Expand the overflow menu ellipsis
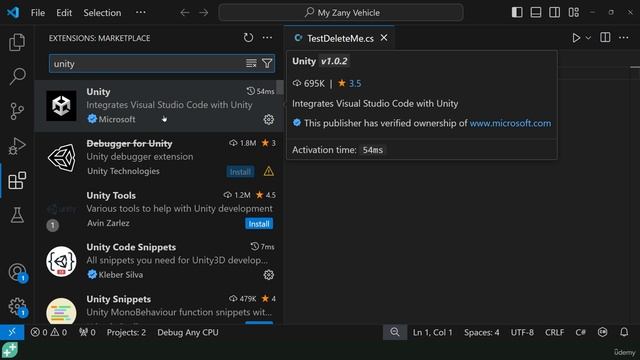The height and width of the screenshot is (360, 640). pyautogui.click(x=141, y=13)
